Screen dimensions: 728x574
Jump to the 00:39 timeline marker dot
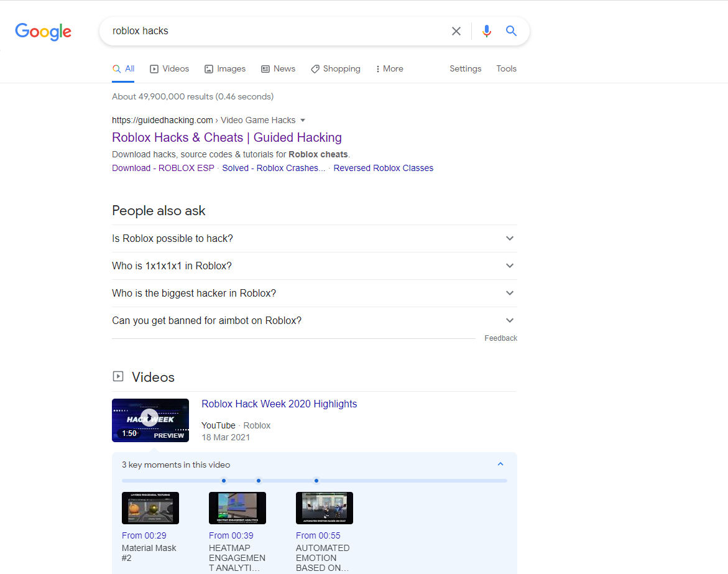(259, 481)
